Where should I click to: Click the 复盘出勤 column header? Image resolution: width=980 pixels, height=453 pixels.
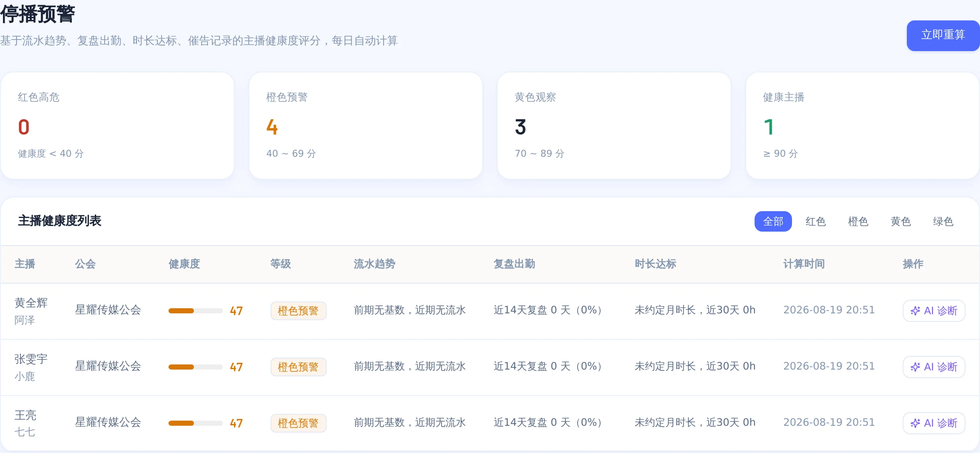coord(514,264)
